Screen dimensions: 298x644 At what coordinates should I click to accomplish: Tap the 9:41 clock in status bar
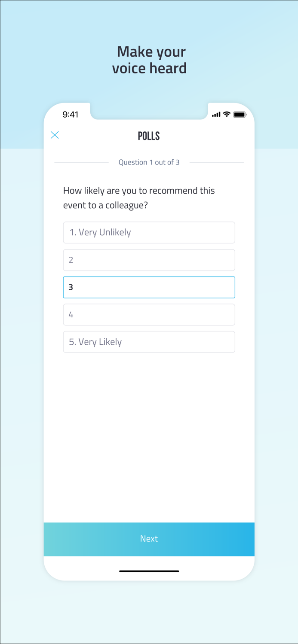[x=71, y=115]
